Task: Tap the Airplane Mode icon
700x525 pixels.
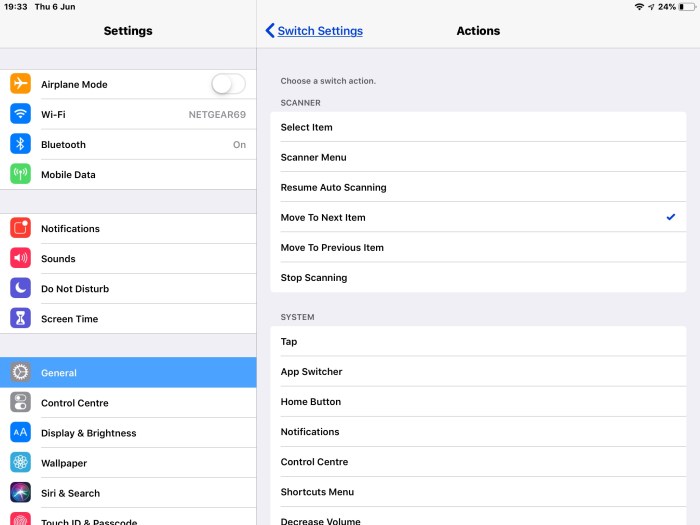Action: [x=20, y=84]
